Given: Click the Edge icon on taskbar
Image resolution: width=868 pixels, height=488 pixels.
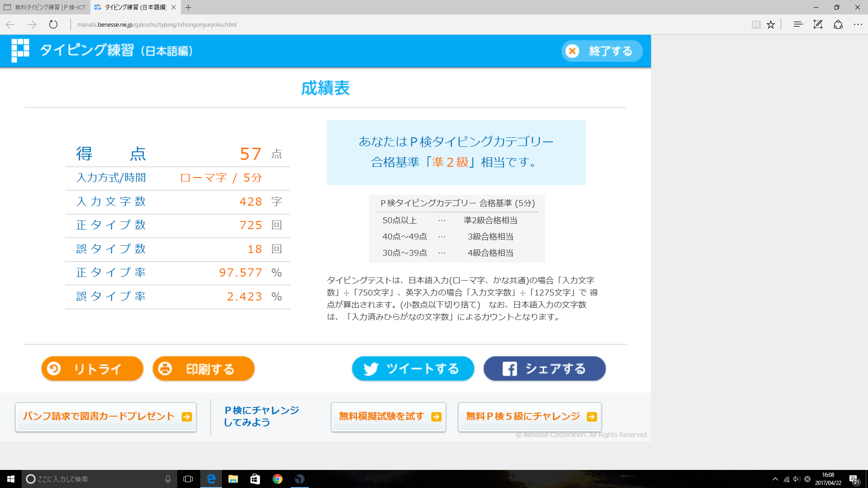Looking at the screenshot, I should [211, 479].
